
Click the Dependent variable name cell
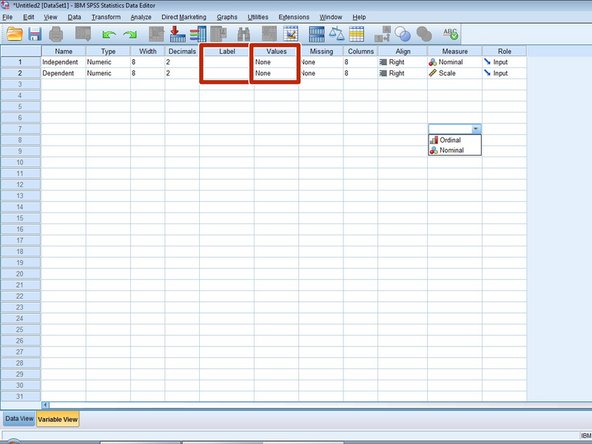[63, 73]
